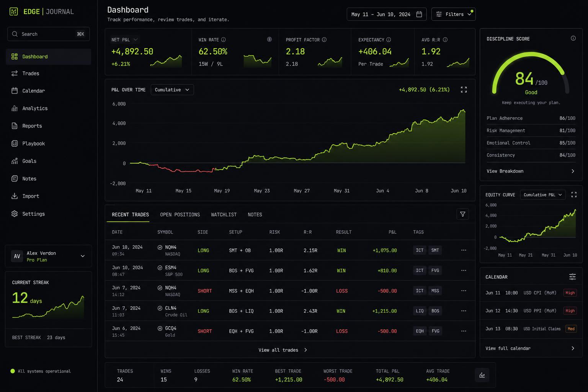This screenshot has height=392, width=588.
Task: Click the LIQ tag on the CLN4 trade
Action: [420, 311]
